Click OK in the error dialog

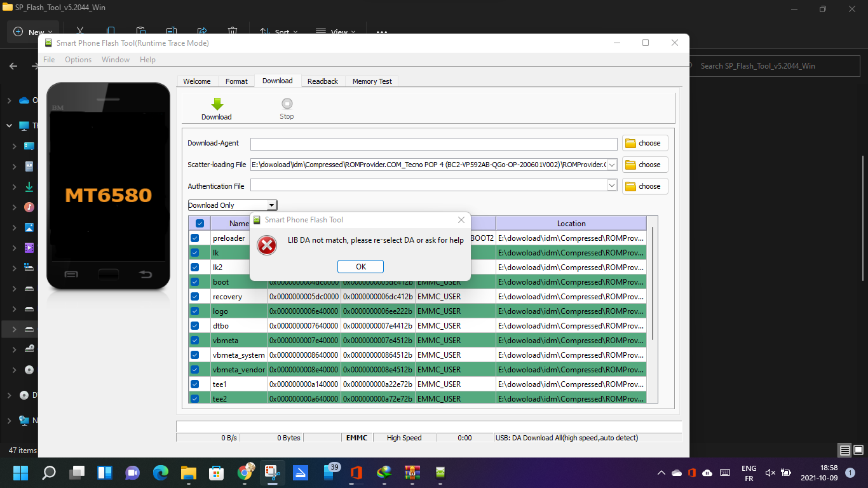pos(361,267)
